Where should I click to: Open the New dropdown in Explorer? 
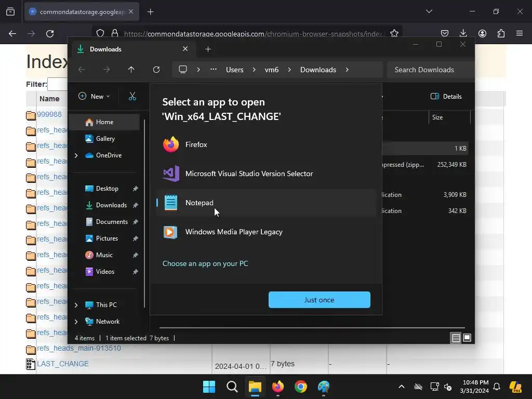click(94, 96)
